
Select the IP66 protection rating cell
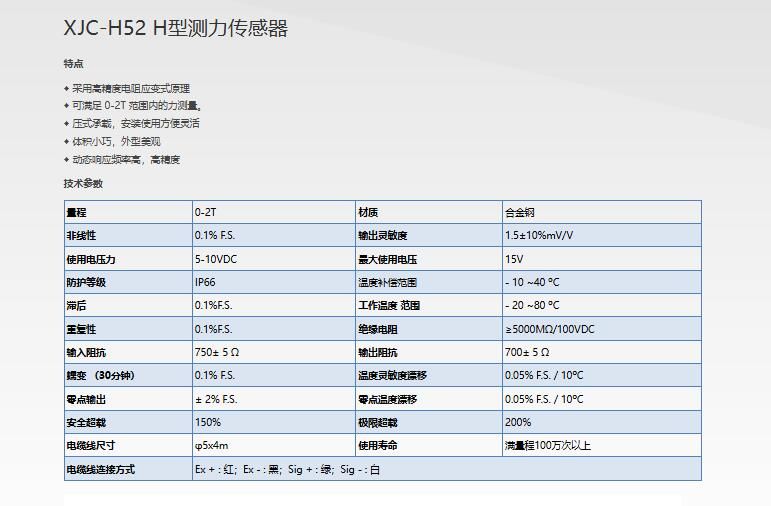(x=205, y=282)
